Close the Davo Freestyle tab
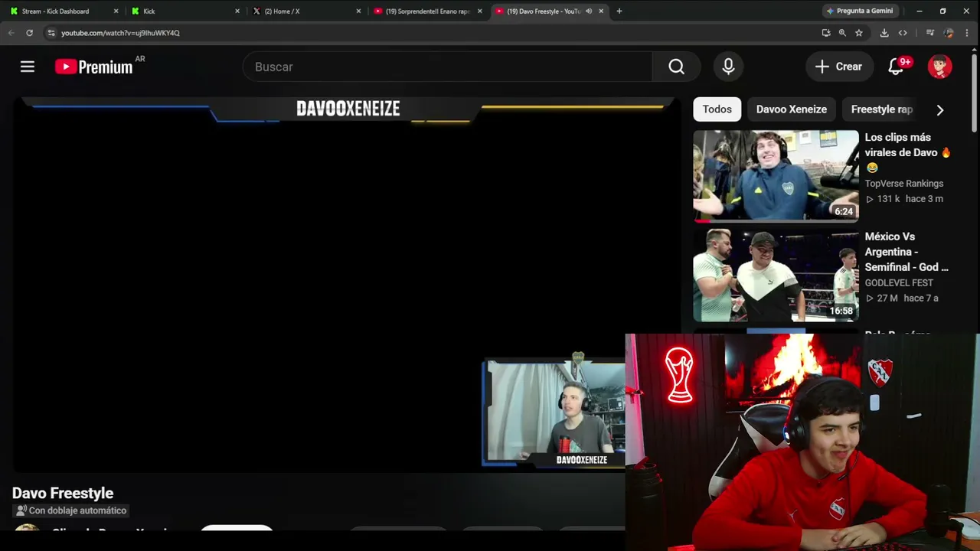980x551 pixels. [601, 11]
